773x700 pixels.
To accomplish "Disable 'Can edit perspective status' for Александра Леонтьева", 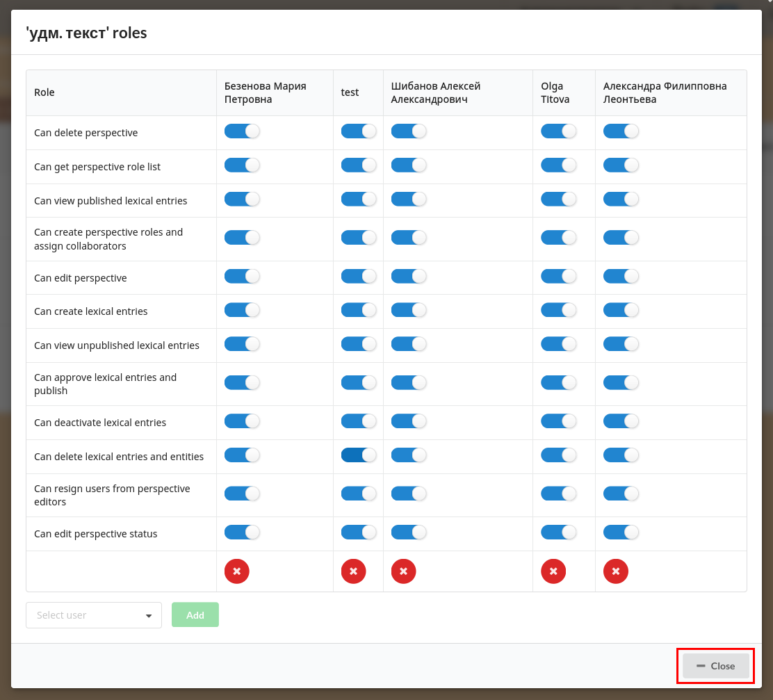I will click(621, 532).
